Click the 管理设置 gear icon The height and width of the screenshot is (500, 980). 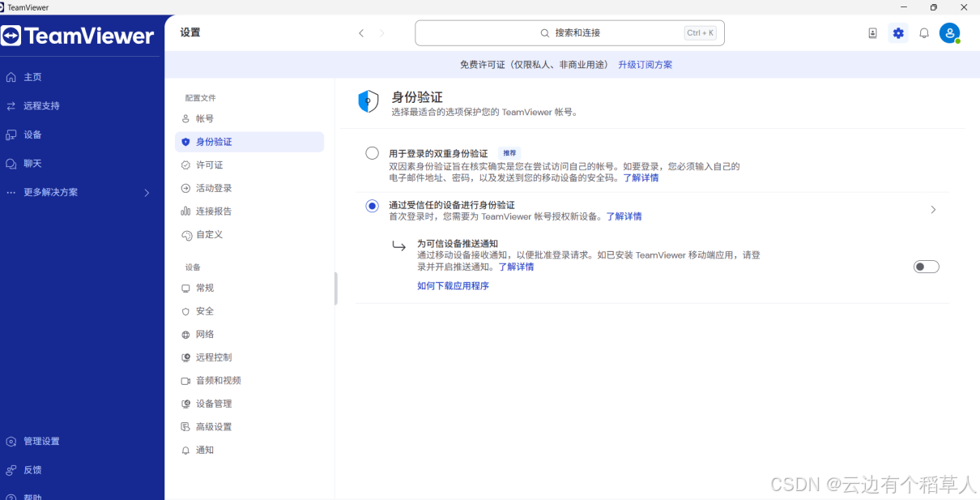tap(11, 442)
